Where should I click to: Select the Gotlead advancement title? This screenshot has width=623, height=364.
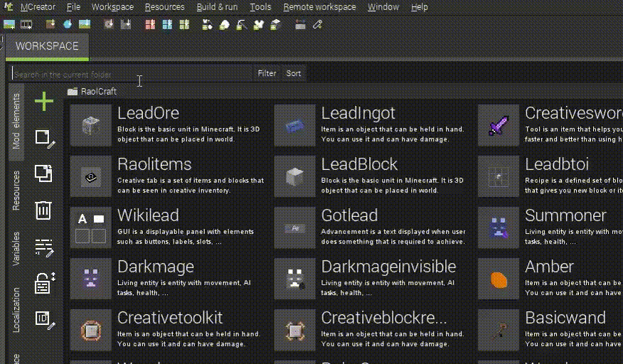point(349,215)
